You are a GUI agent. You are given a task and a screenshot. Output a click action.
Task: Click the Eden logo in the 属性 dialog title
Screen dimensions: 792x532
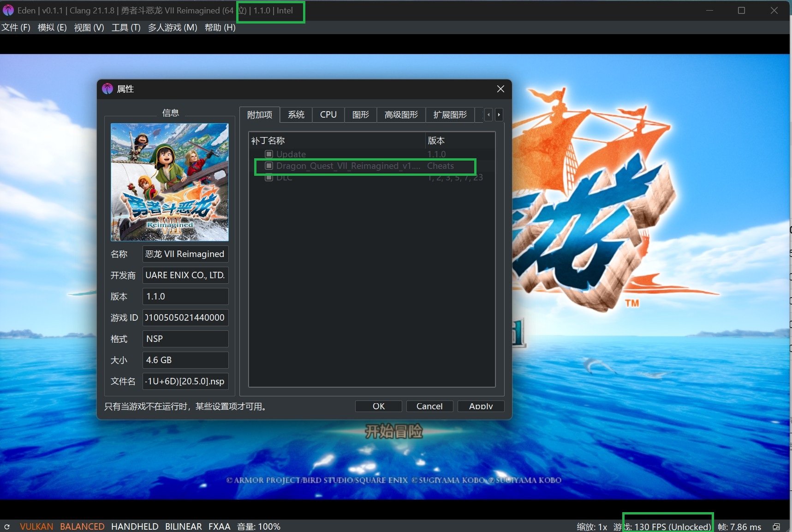pyautogui.click(x=107, y=89)
